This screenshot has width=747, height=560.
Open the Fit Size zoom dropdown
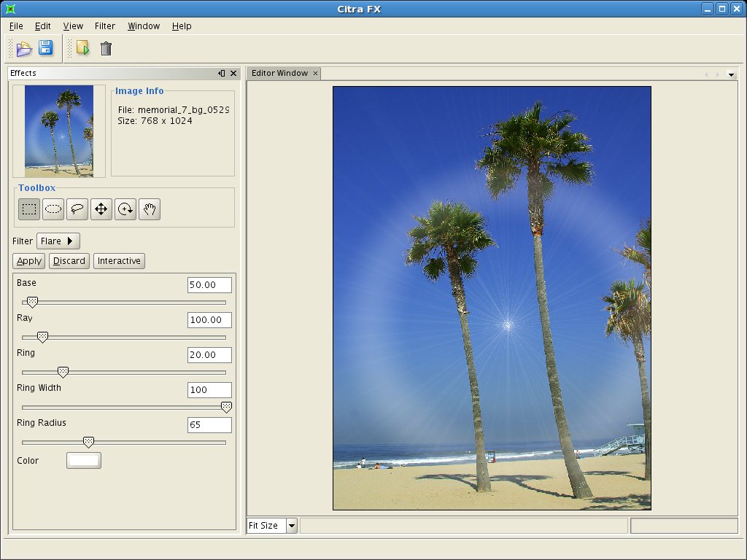[x=292, y=526]
